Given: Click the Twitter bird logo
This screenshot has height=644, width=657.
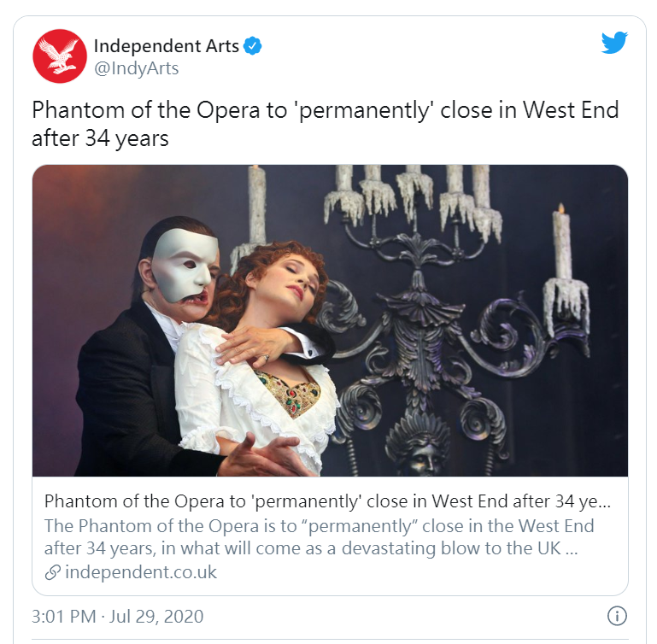Looking at the screenshot, I should pos(614,43).
